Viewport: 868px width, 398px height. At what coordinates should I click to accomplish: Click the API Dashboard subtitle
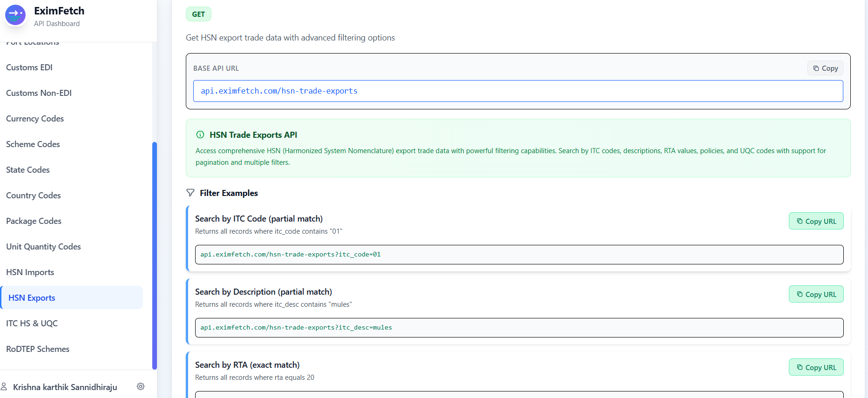click(57, 24)
